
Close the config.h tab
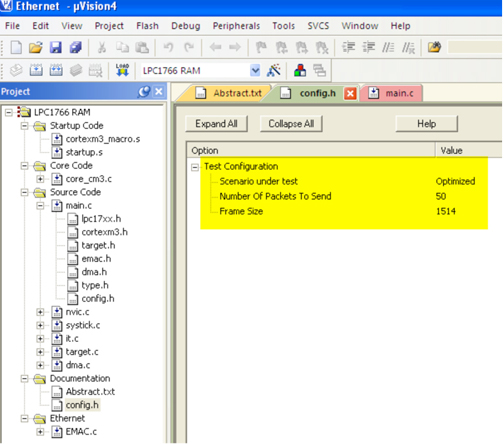click(x=350, y=94)
